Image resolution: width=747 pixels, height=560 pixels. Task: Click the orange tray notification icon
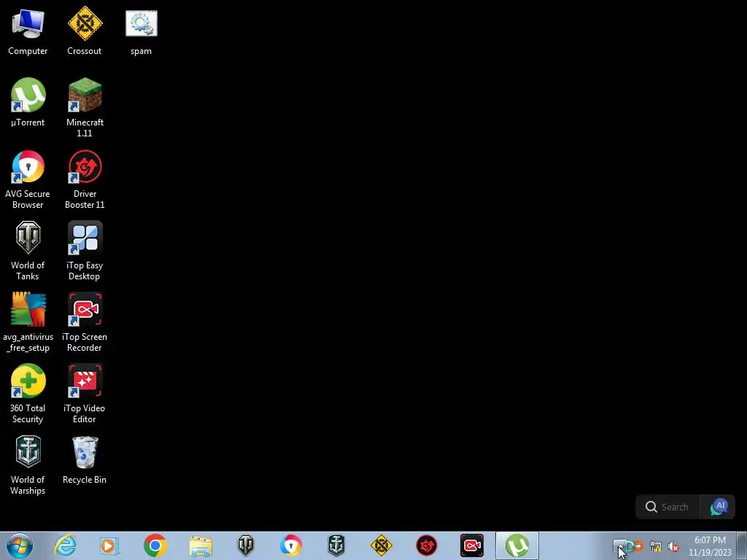pos(639,546)
